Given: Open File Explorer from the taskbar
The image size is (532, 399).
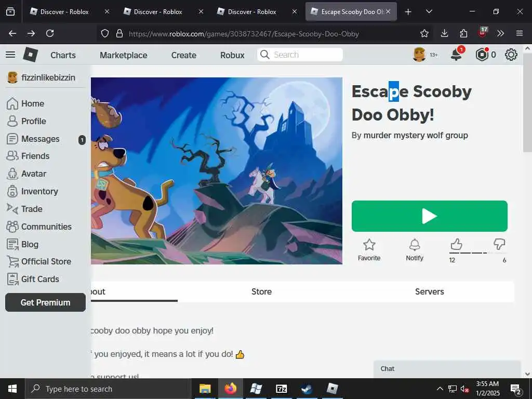Looking at the screenshot, I should (205, 389).
